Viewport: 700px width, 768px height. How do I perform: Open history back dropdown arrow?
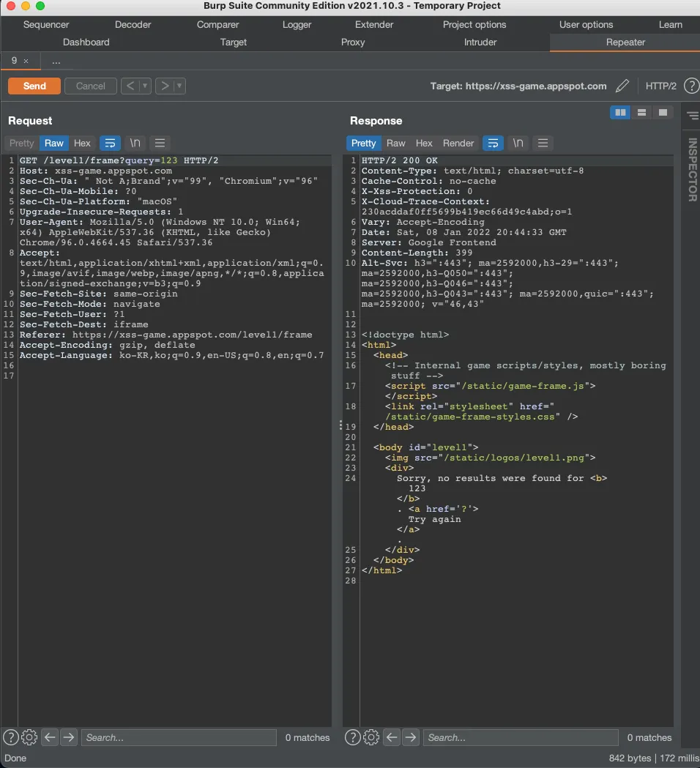pyautogui.click(x=145, y=86)
